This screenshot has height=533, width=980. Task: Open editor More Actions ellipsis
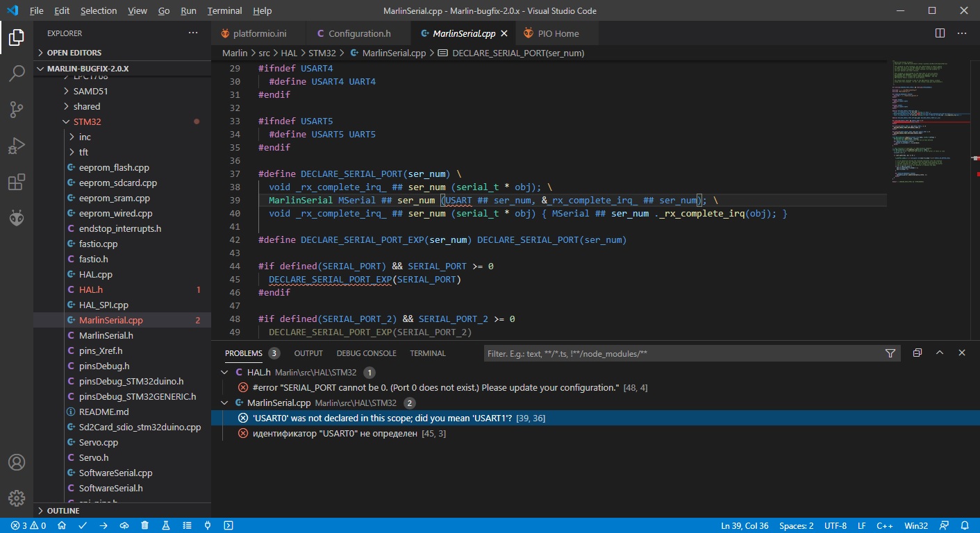[x=962, y=33]
